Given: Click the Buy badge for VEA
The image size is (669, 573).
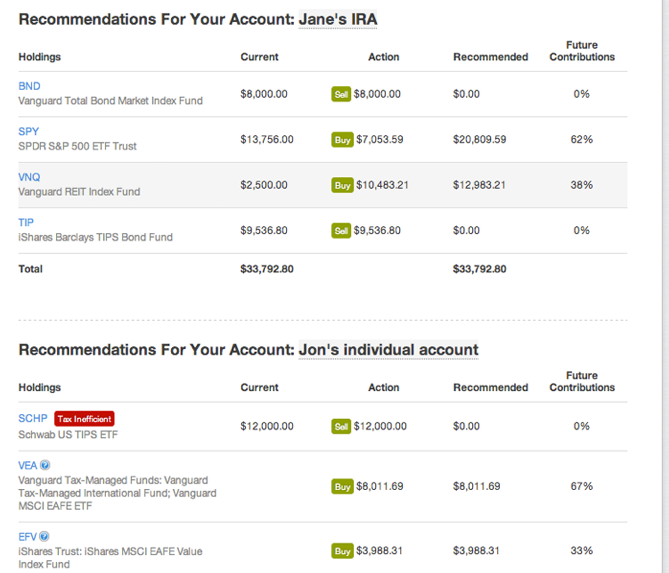Looking at the screenshot, I should coord(342,487).
